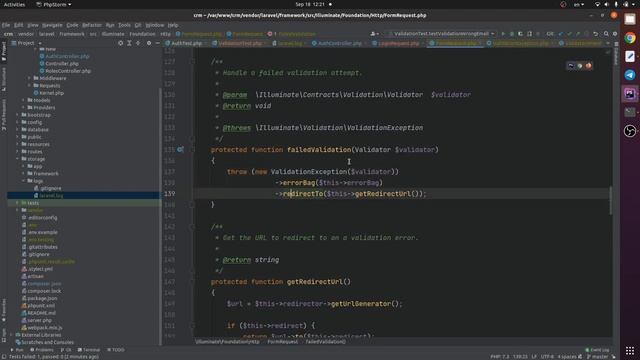This screenshot has height=360, width=640.
Task: Click the Select Opened File target icon
Action: coord(120,43)
